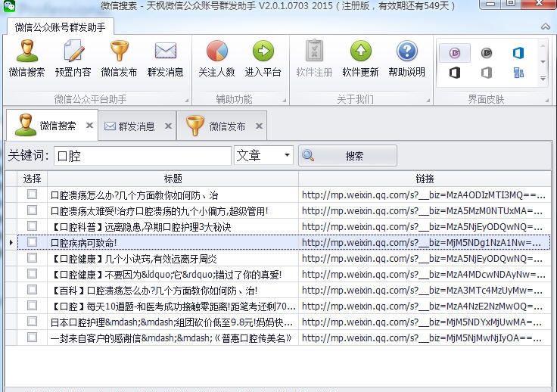The height and width of the screenshot is (392, 557).
Task: Select the blue tiles skin icon
Action: click(x=518, y=73)
